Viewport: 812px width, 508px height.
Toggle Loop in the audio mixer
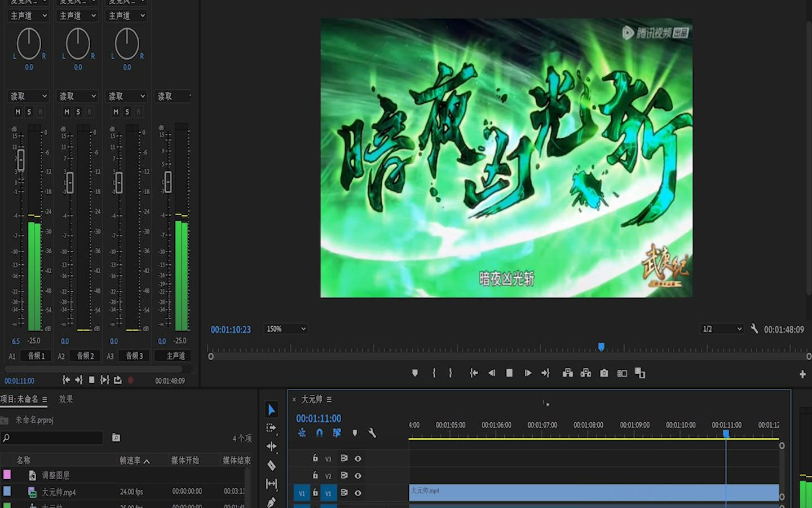[x=118, y=380]
